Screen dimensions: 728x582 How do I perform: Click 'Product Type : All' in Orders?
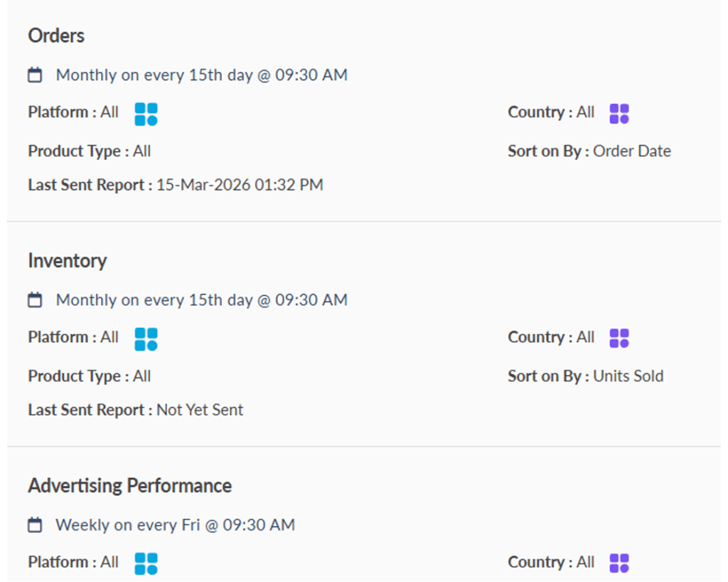[89, 152]
